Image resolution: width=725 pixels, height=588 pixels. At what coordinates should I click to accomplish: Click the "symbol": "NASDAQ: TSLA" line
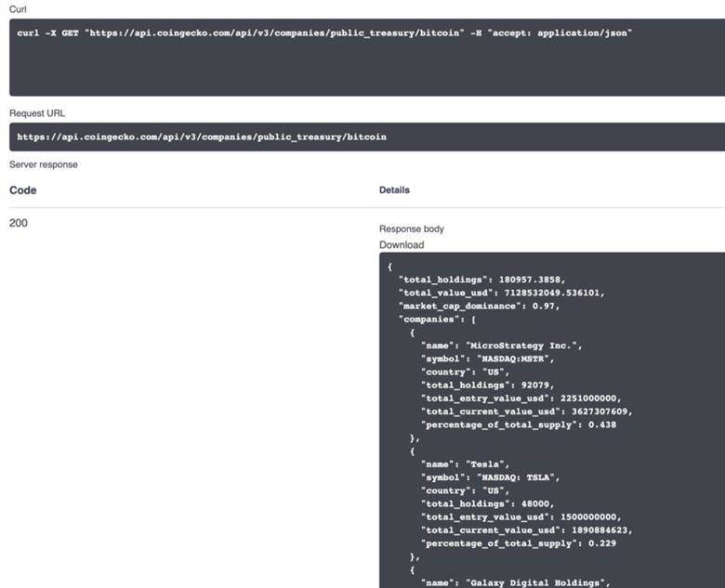click(490, 477)
